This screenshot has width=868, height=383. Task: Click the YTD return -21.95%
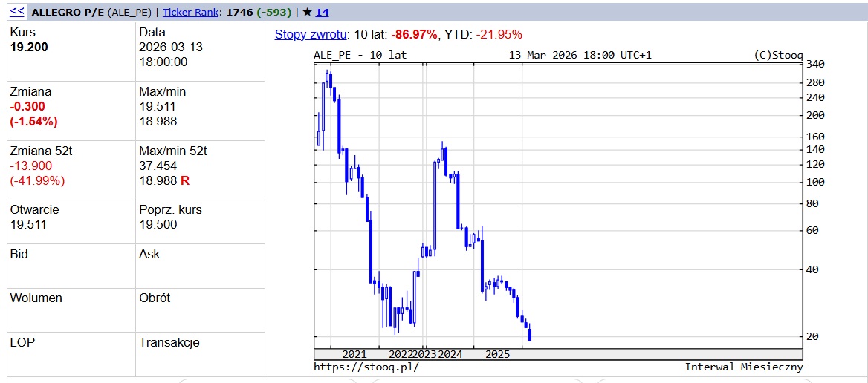click(x=500, y=34)
